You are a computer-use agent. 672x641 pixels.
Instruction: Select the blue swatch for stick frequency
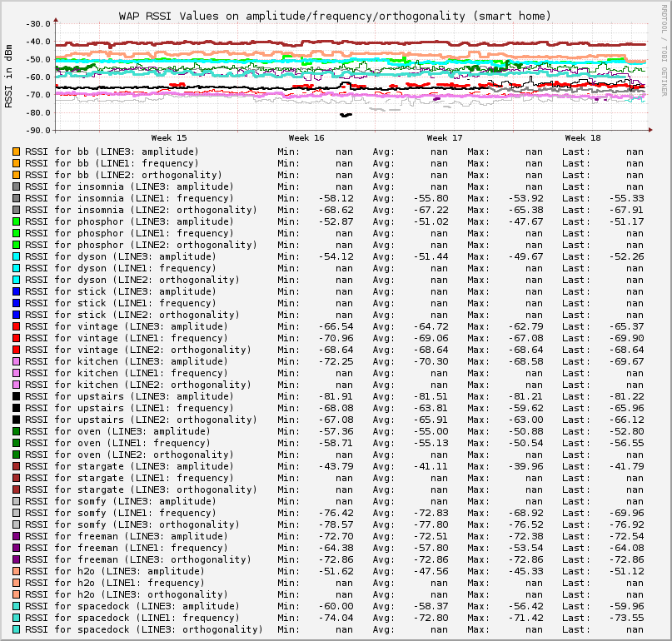point(17,303)
